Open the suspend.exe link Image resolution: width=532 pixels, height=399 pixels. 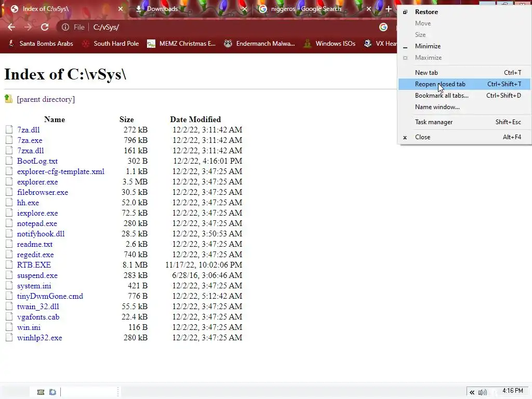point(37,275)
